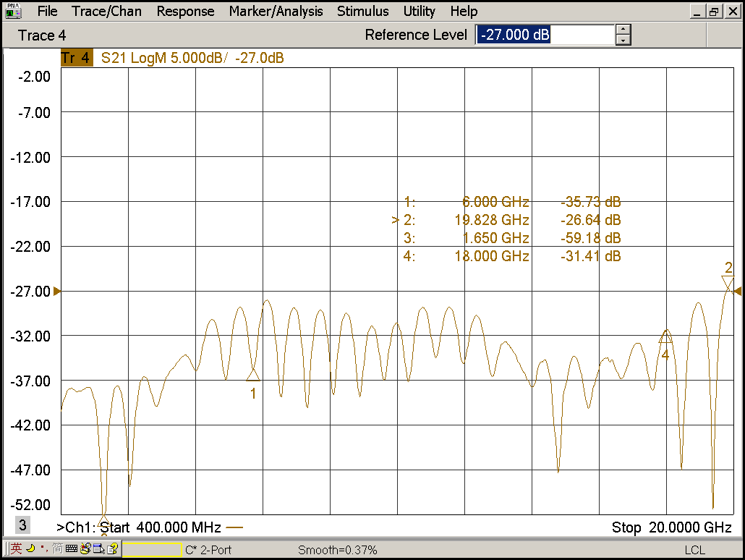Open the IME tools icon with magnifier
Screen dimensions: 745x560
(x=85, y=549)
